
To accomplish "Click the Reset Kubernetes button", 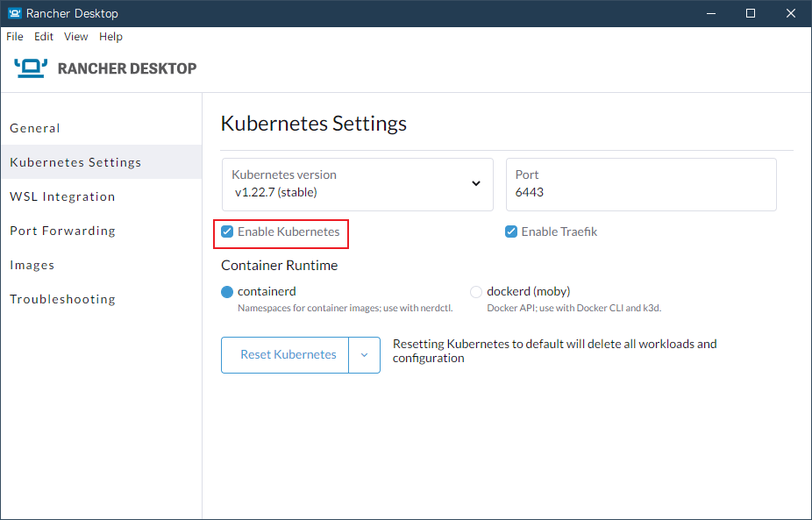I will [288, 355].
